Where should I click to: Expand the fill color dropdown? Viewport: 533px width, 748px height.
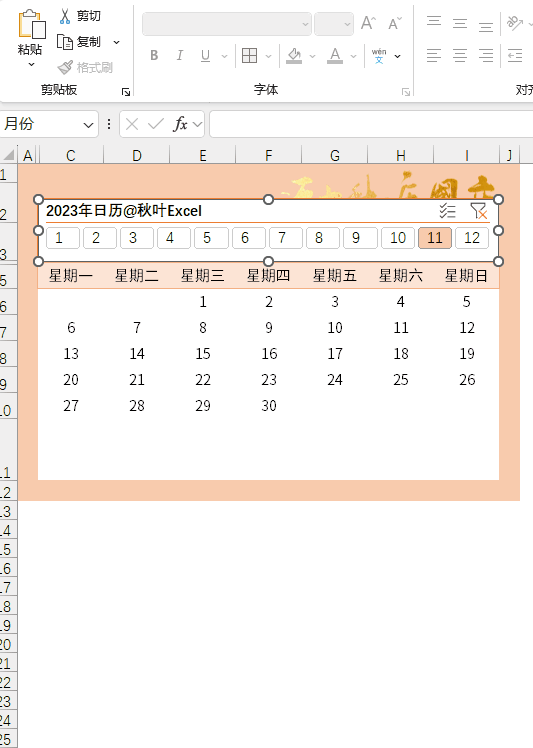click(313, 56)
